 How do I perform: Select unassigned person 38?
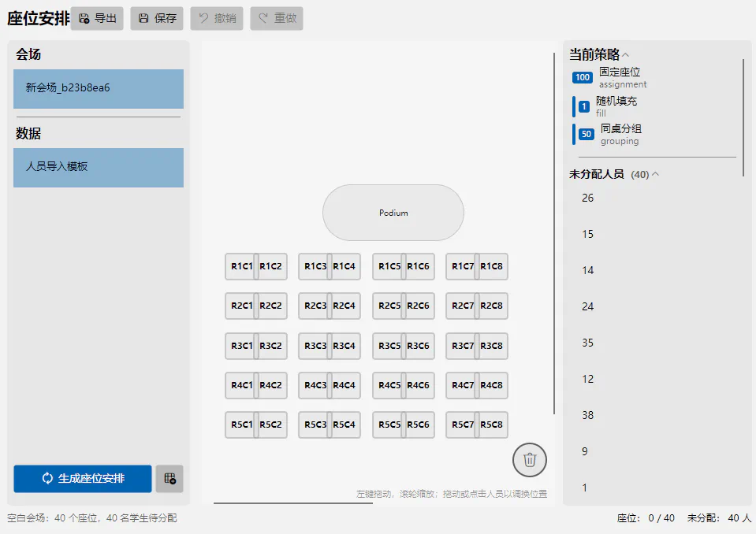[x=587, y=415]
